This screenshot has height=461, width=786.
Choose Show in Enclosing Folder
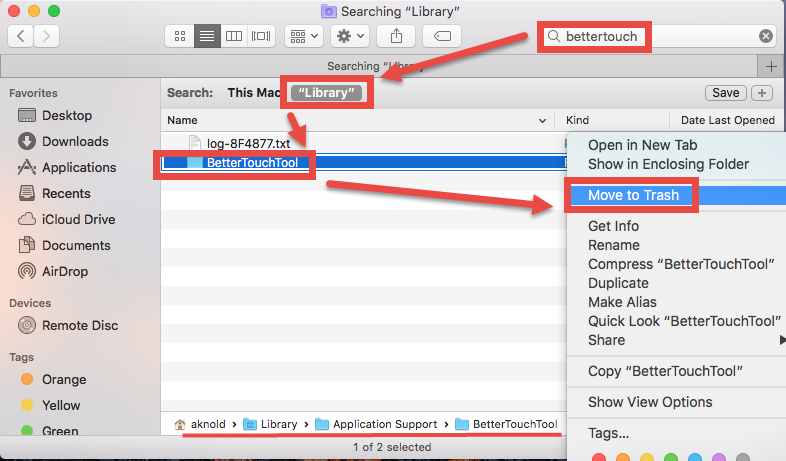point(668,164)
